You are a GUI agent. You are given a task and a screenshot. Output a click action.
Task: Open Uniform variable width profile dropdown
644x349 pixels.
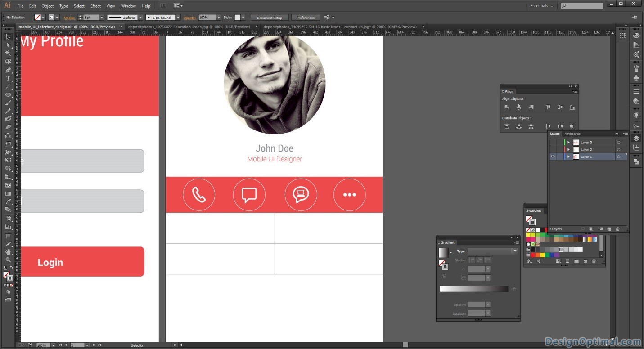pos(140,18)
